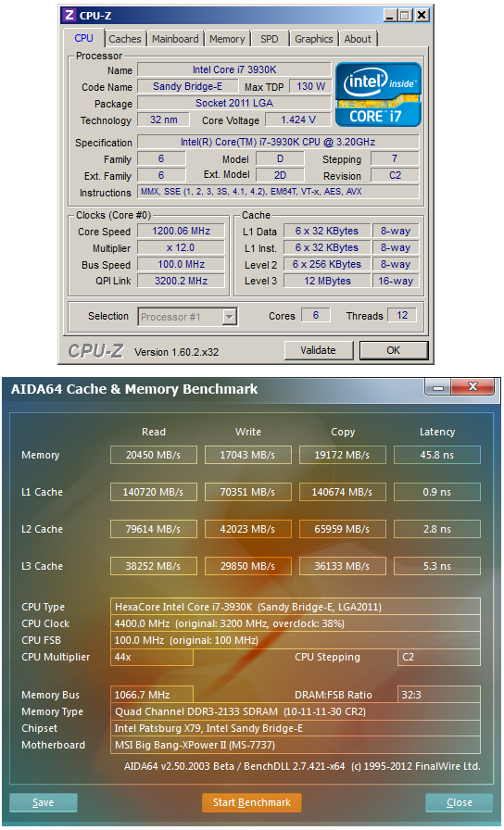The image size is (504, 830).
Task: Click L3 Cache latency 5.3 ns
Action: tap(437, 566)
